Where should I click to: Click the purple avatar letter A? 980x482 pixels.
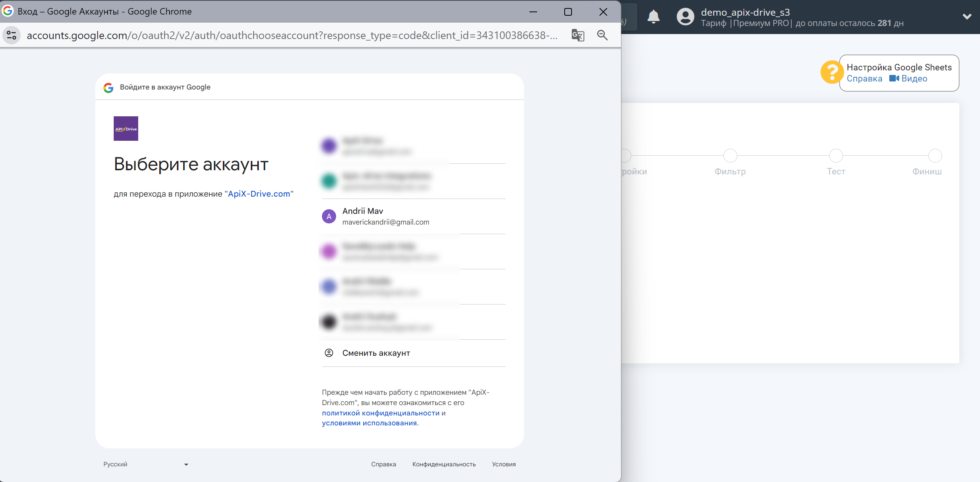329,217
